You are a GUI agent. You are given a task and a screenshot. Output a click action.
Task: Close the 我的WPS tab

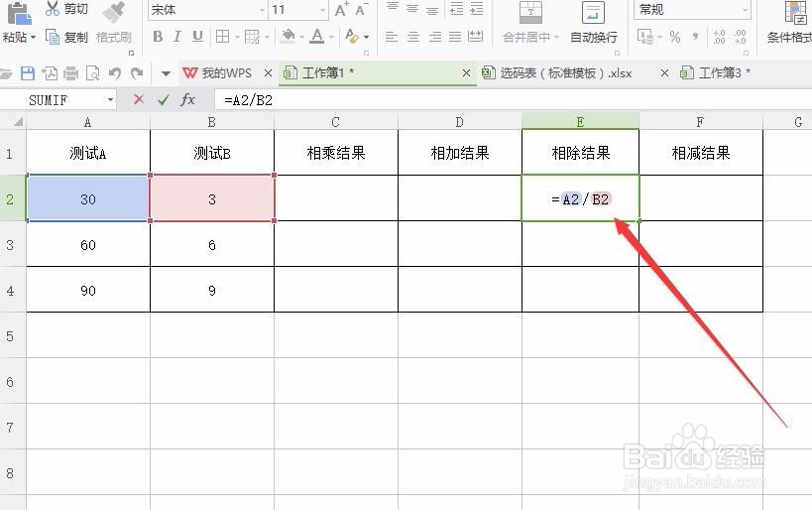(268, 73)
